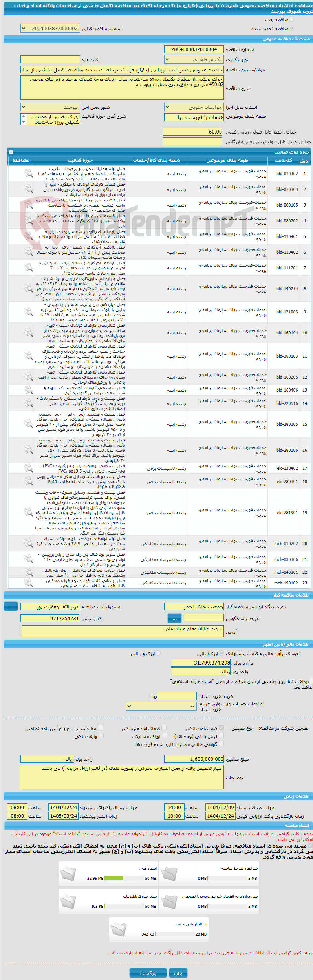Open the شهر محل اجرا dropdown

(50, 107)
